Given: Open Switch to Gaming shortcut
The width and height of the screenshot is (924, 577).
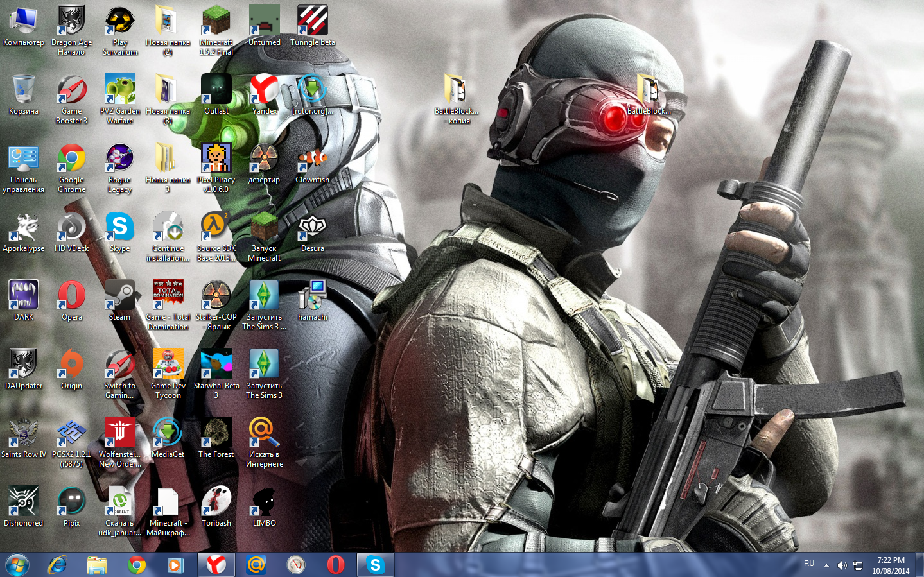Looking at the screenshot, I should click(119, 374).
